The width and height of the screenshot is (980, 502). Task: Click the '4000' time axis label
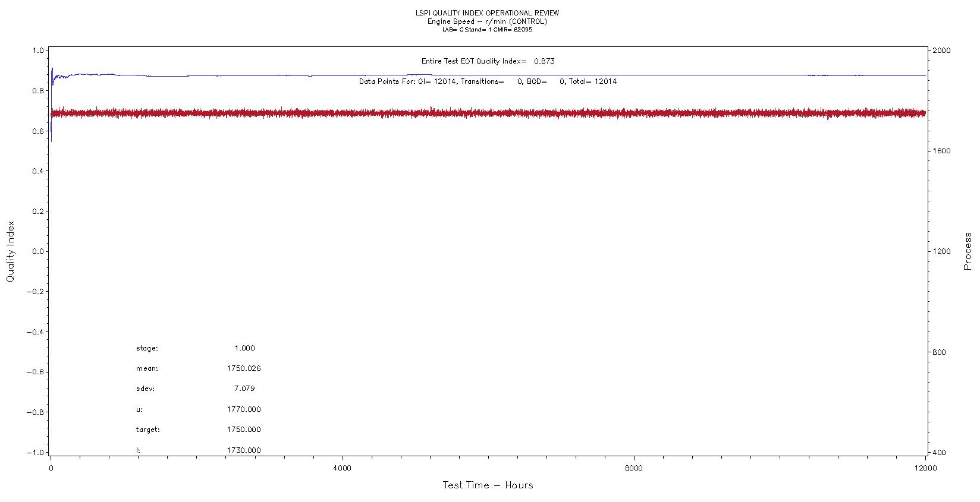tap(343, 468)
